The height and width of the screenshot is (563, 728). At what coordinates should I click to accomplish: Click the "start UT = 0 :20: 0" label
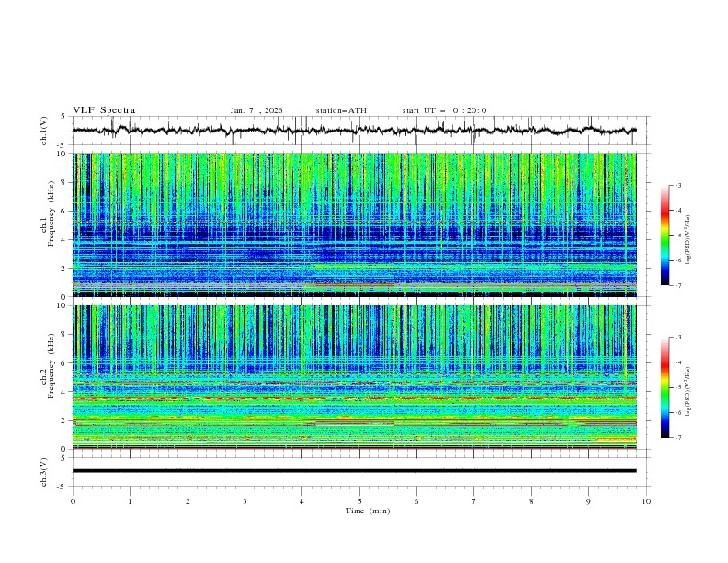pos(444,110)
